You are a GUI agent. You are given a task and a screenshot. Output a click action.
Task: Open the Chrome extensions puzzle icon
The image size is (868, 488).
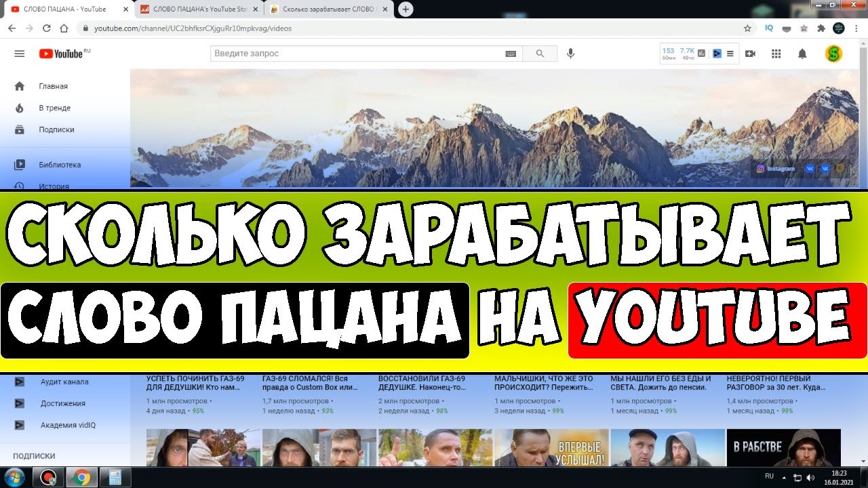pyautogui.click(x=821, y=28)
